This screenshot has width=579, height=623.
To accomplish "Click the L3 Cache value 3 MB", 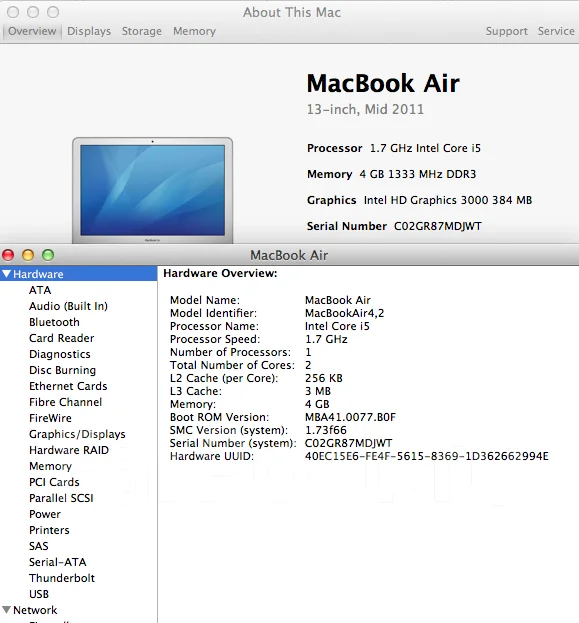I will (318, 391).
